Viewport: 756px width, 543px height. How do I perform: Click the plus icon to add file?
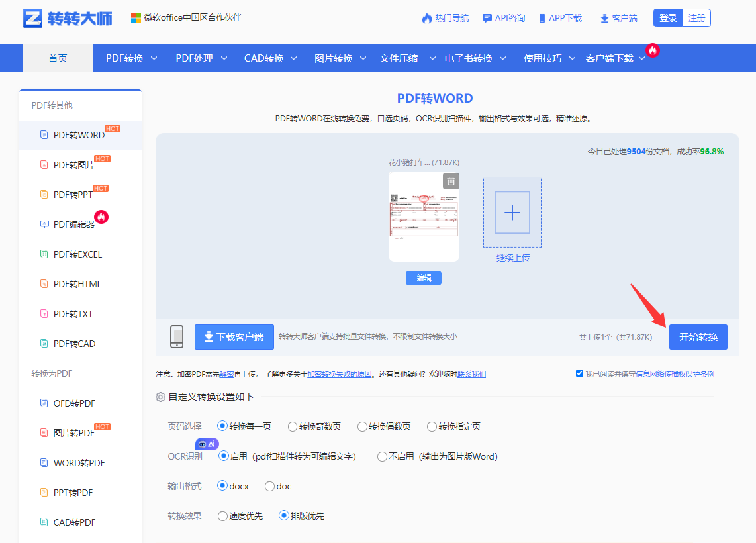512,212
